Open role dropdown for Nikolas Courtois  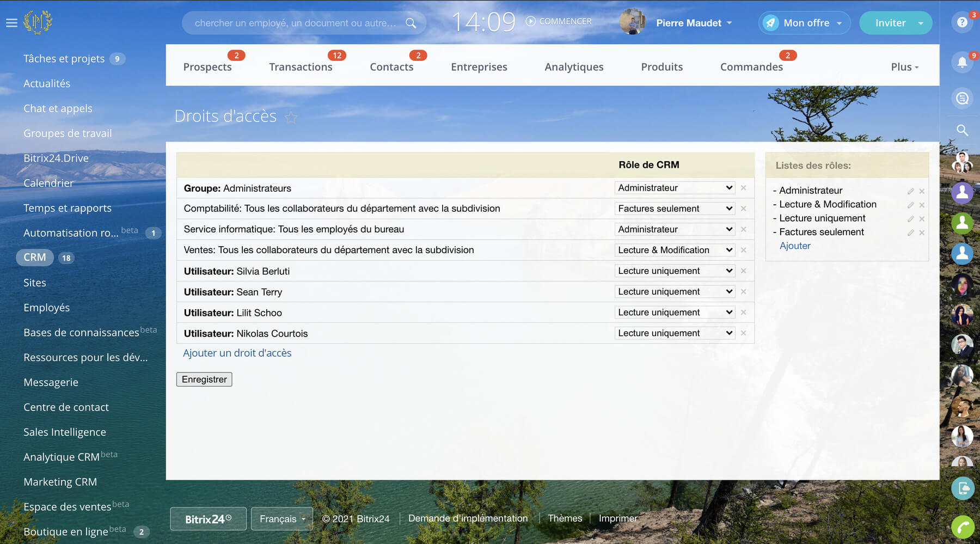pos(675,333)
